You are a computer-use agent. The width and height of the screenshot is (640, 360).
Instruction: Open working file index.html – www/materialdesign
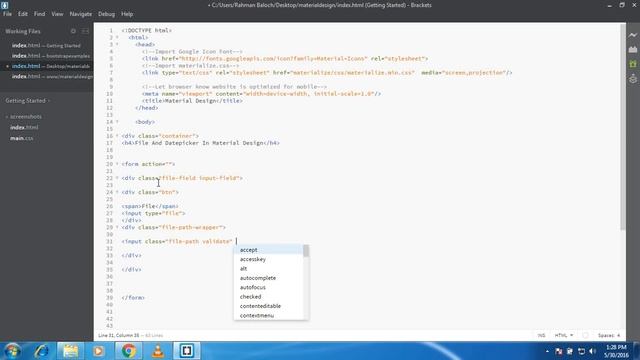pos(47,76)
